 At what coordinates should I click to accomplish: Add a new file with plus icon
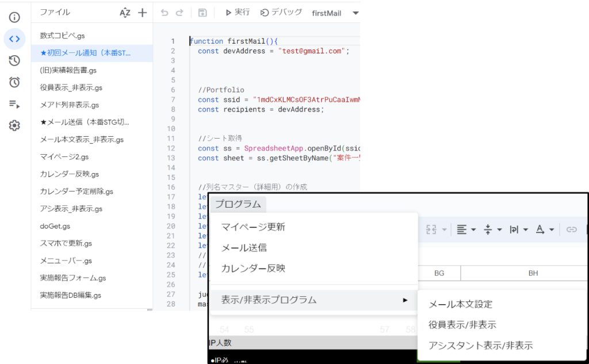click(x=143, y=13)
